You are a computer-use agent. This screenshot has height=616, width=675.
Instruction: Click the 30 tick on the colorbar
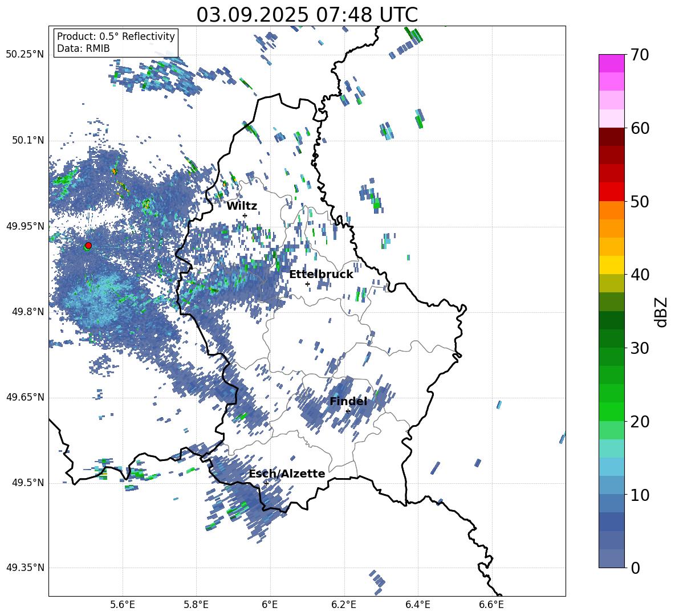click(x=639, y=348)
